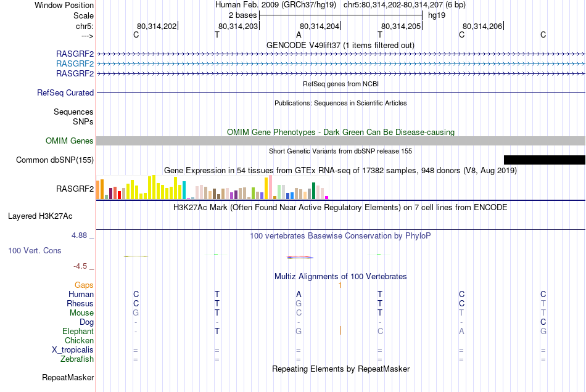
Task: Click the cyan bar in GTEx expression chart
Action: 184,190
